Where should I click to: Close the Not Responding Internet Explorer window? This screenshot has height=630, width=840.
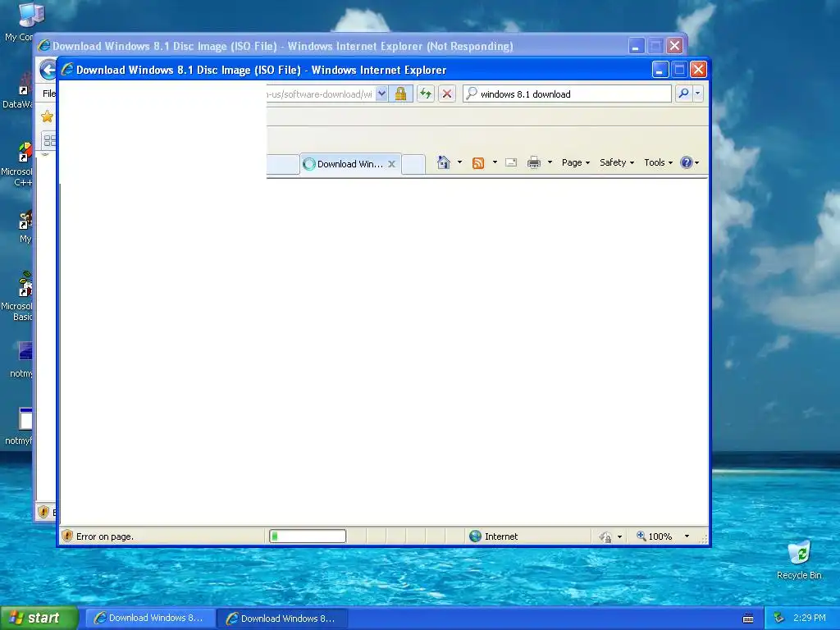(x=675, y=46)
